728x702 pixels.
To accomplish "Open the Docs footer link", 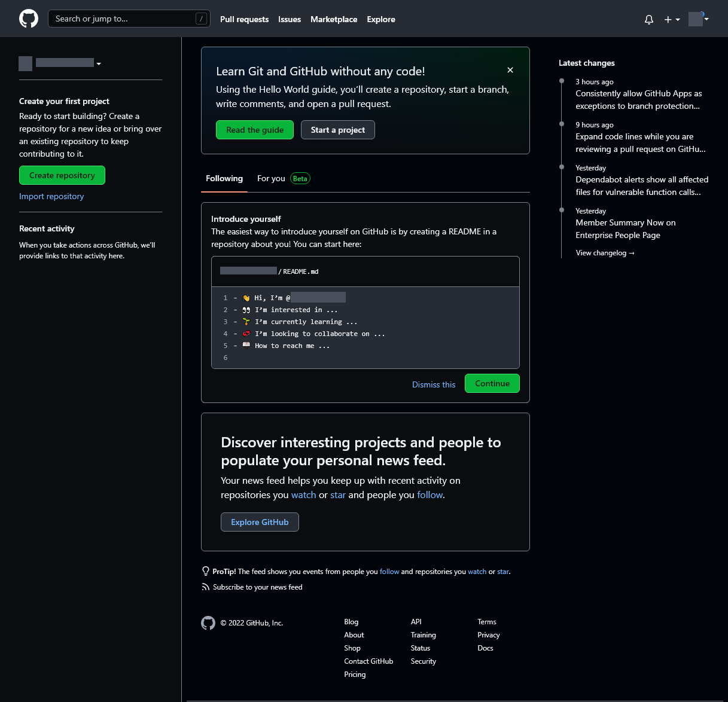I will (x=485, y=648).
